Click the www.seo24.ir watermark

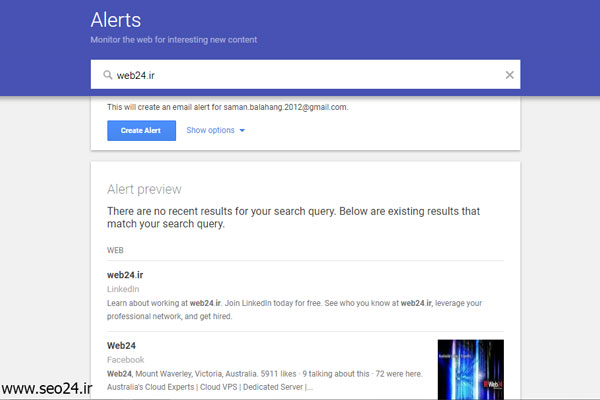[47, 389]
